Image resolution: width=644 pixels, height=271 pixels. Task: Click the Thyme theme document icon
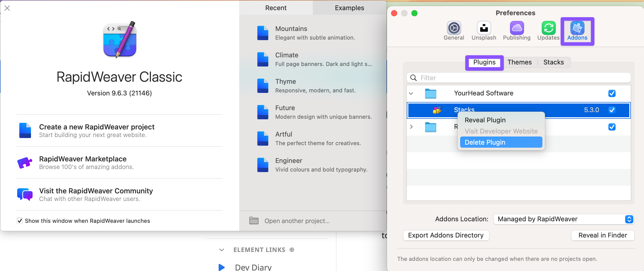(x=263, y=86)
